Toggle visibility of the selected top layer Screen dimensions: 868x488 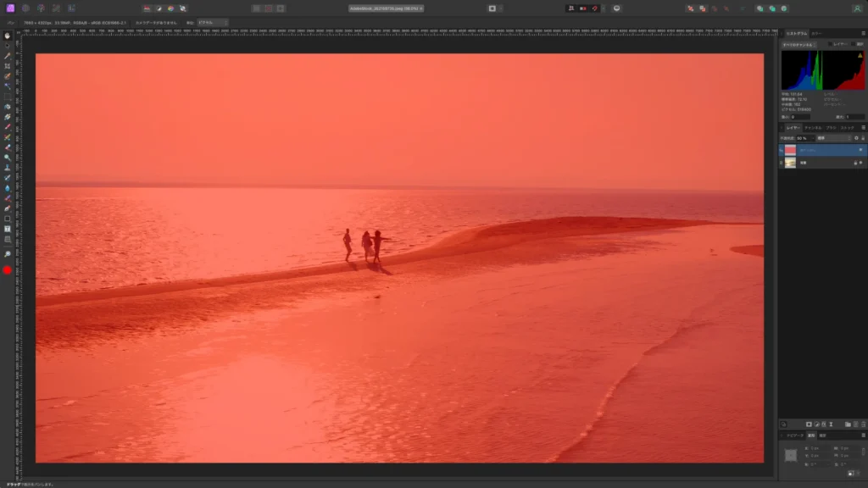861,150
